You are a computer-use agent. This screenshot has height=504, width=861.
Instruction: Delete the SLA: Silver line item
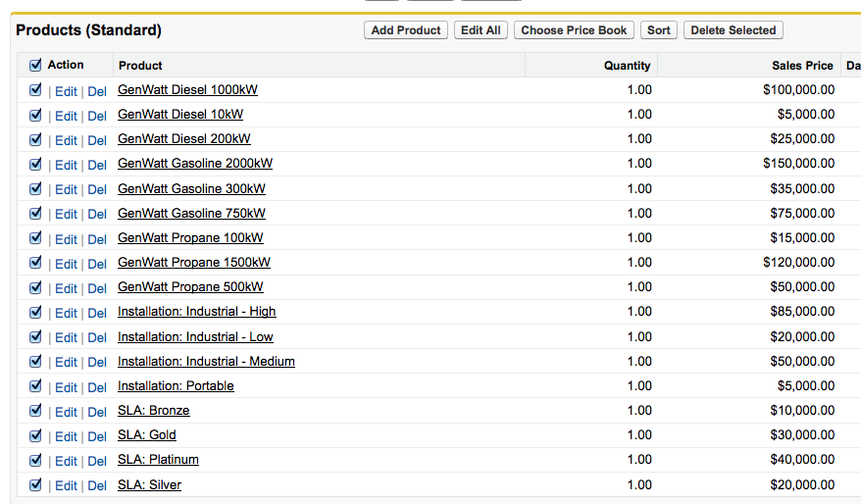(x=97, y=486)
